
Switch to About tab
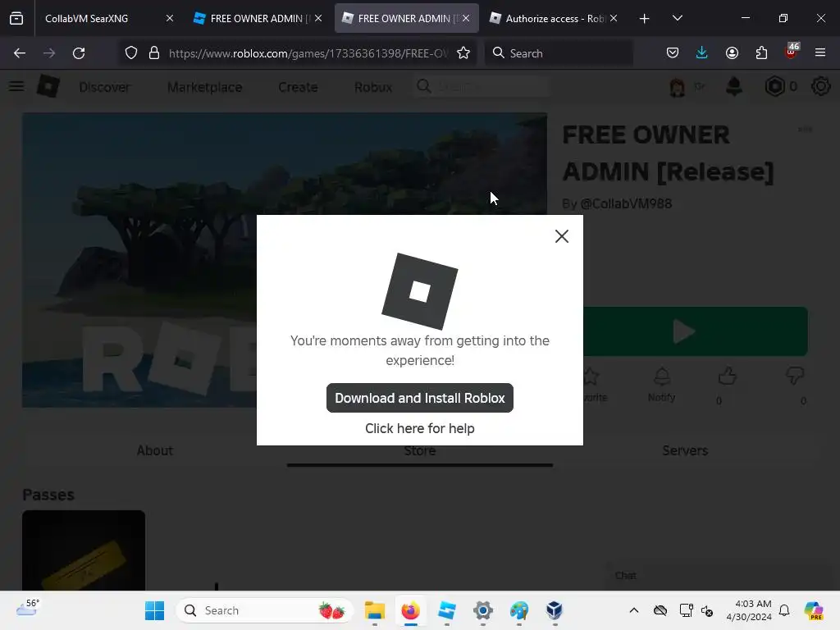click(154, 450)
